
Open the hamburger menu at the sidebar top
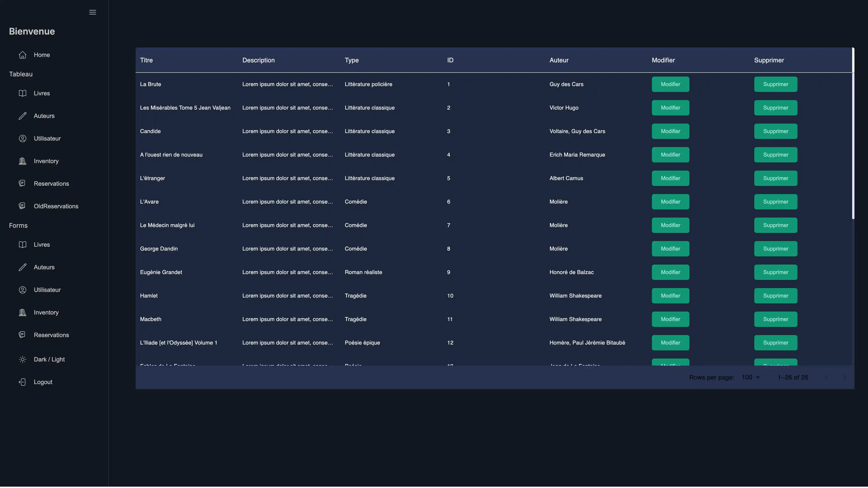click(92, 12)
